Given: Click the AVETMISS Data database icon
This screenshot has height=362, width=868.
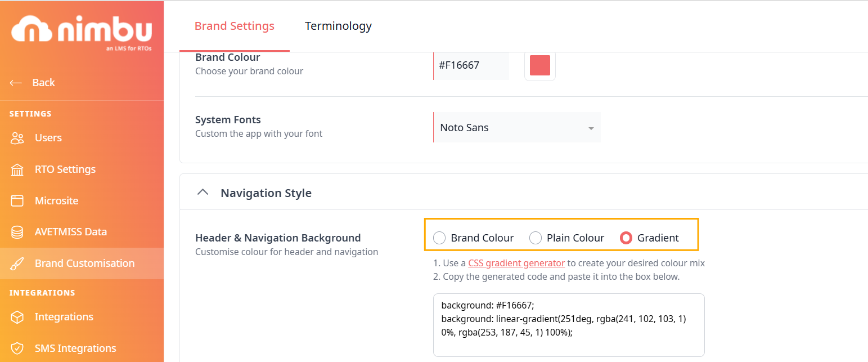Looking at the screenshot, I should tap(17, 232).
